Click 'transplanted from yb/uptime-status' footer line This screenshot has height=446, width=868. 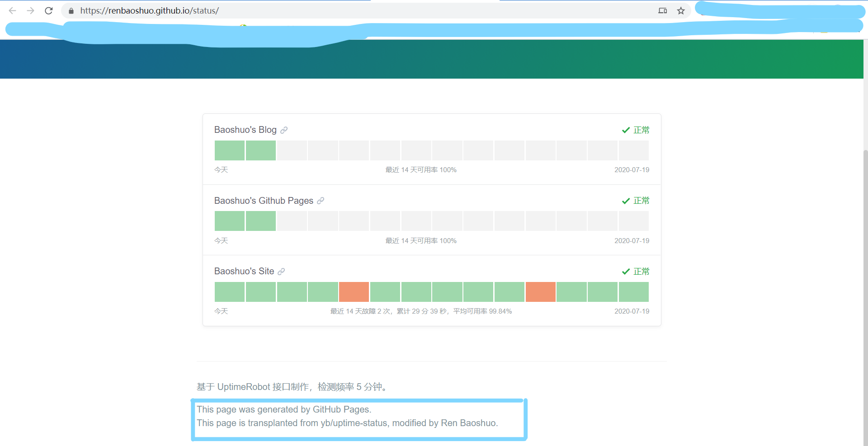(347, 423)
